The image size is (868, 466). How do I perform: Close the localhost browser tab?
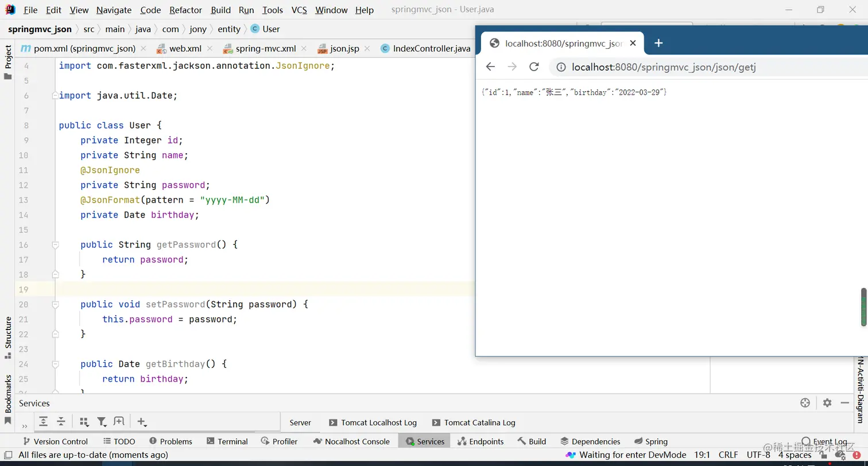coord(633,43)
